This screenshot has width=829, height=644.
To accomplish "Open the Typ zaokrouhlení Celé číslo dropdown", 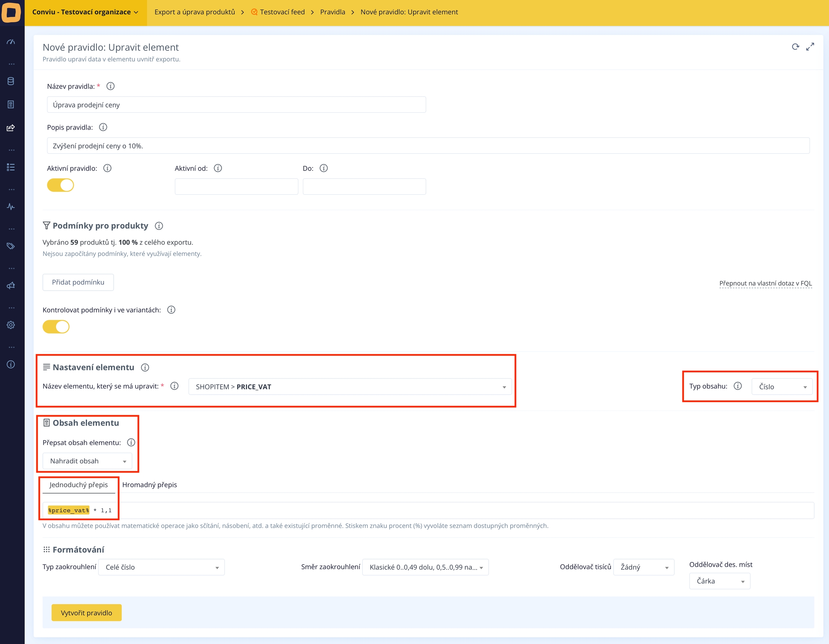I will click(x=161, y=567).
